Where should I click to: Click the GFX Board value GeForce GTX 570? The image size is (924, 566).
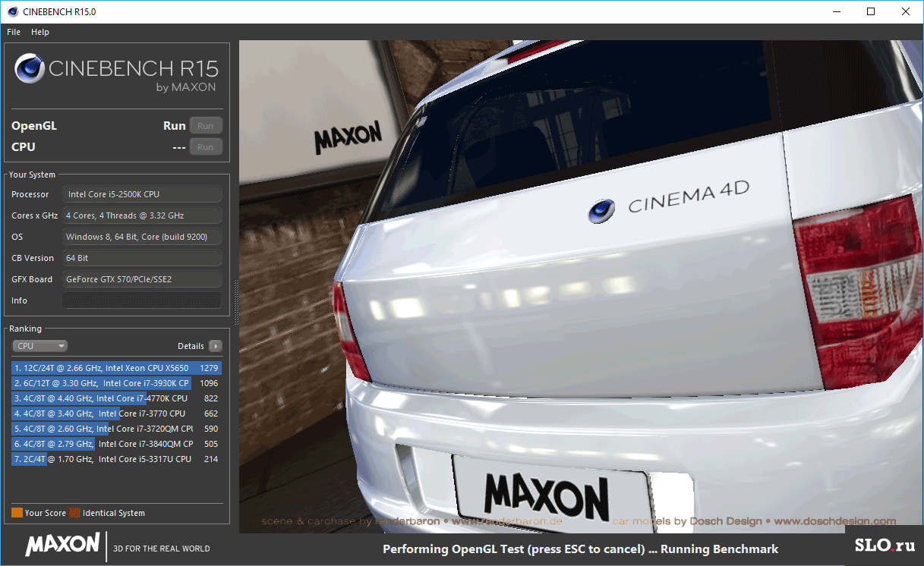(x=142, y=279)
